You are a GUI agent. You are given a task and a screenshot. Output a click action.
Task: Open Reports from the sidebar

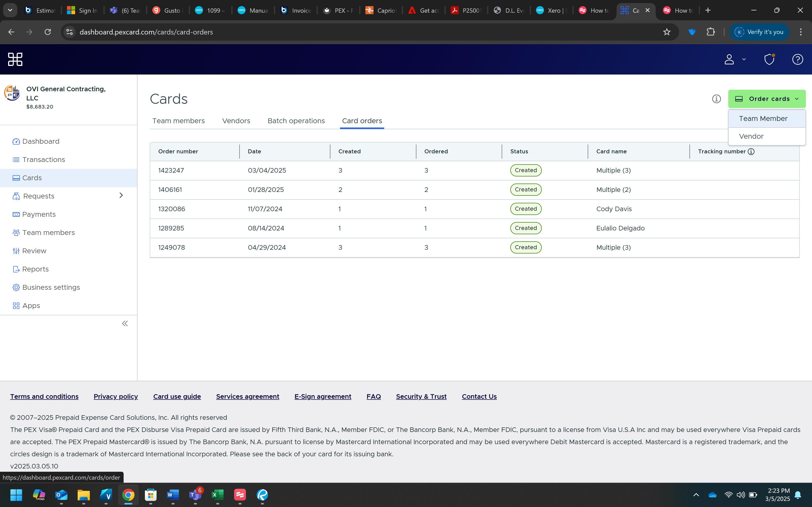pyautogui.click(x=35, y=269)
